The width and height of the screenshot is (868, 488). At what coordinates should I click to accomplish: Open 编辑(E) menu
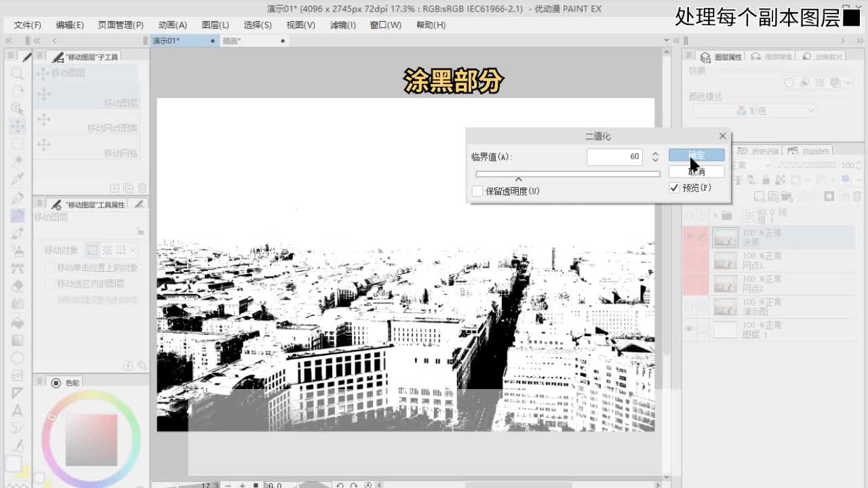[70, 25]
